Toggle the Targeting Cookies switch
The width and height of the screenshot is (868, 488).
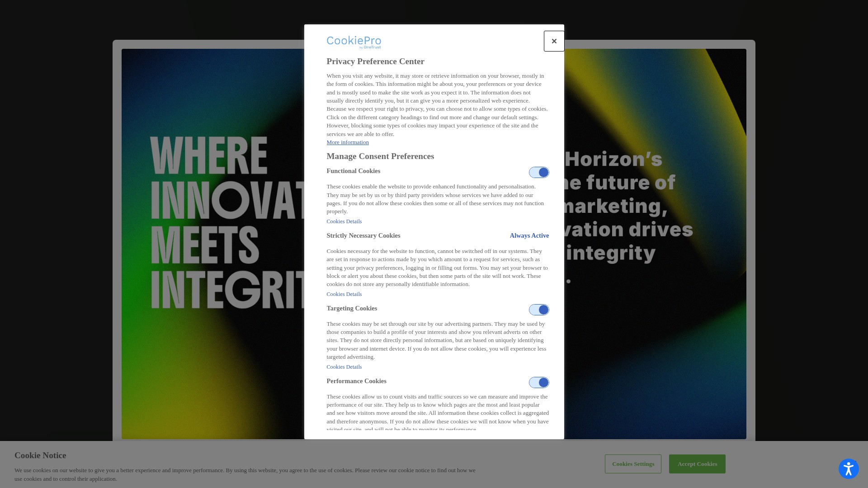(539, 310)
